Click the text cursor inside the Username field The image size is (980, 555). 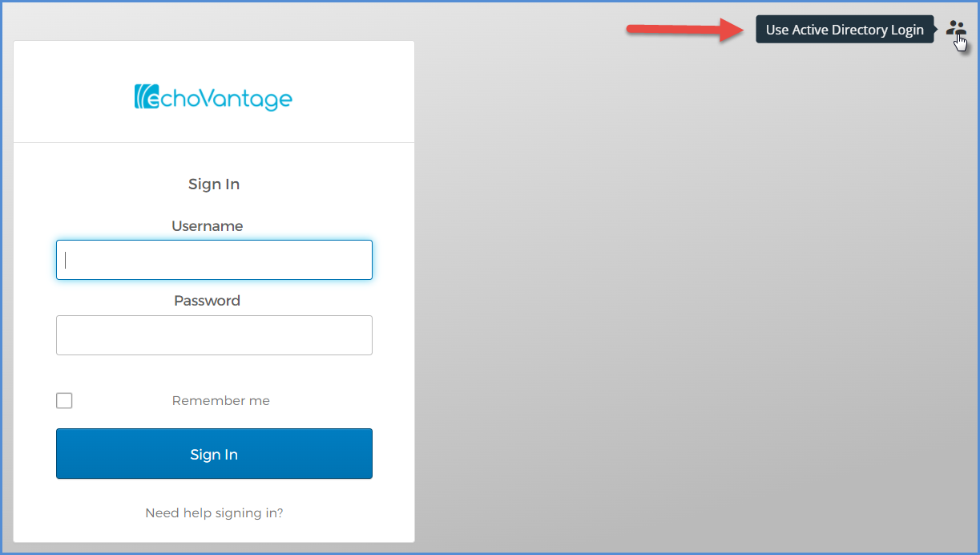64,259
